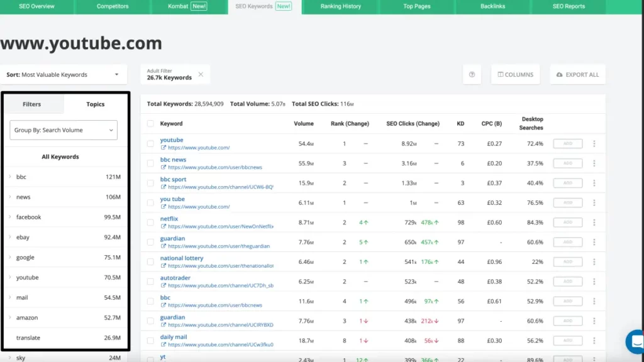Check the bbc sport row checkbox
The width and height of the screenshot is (644, 362).
pyautogui.click(x=150, y=183)
